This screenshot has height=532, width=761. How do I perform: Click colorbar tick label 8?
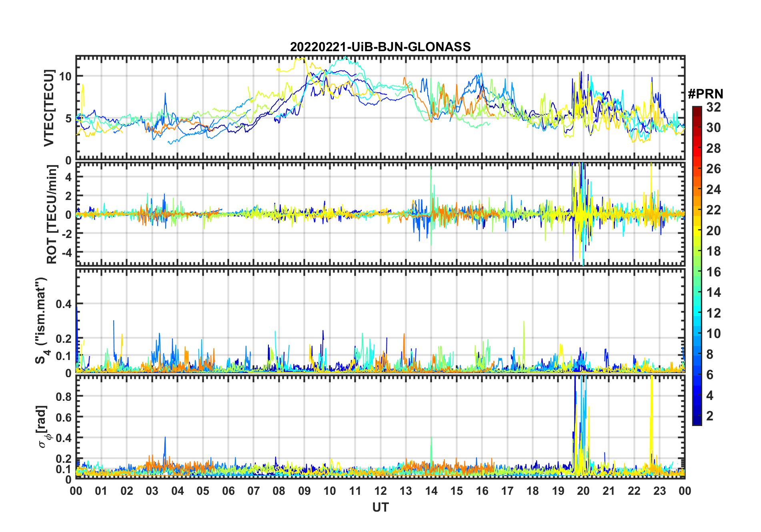(x=710, y=354)
